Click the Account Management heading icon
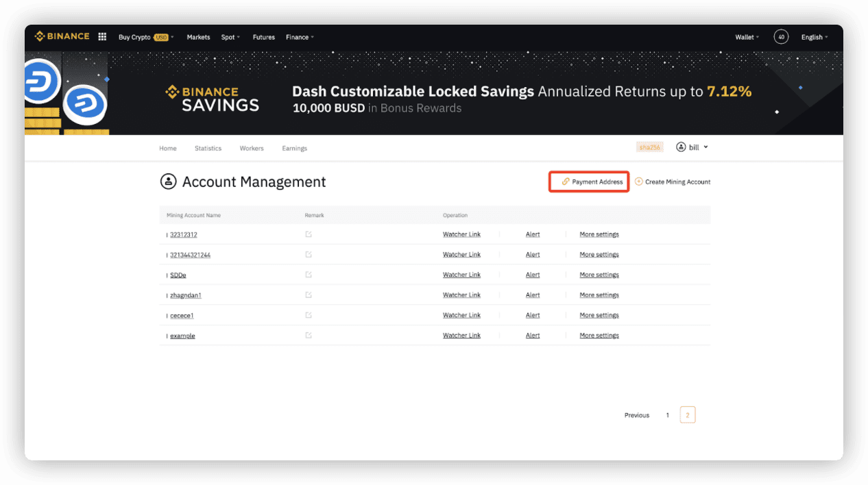 tap(168, 182)
